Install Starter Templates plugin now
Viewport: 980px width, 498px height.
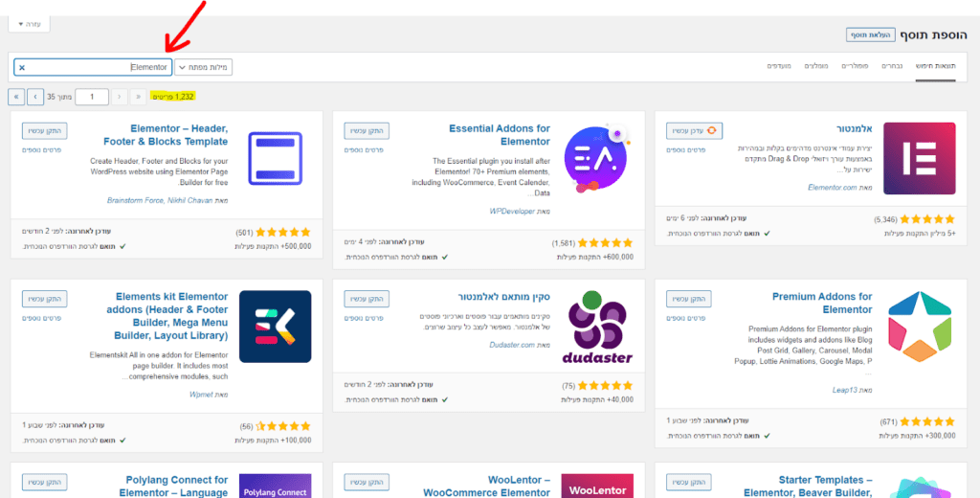pos(689,483)
